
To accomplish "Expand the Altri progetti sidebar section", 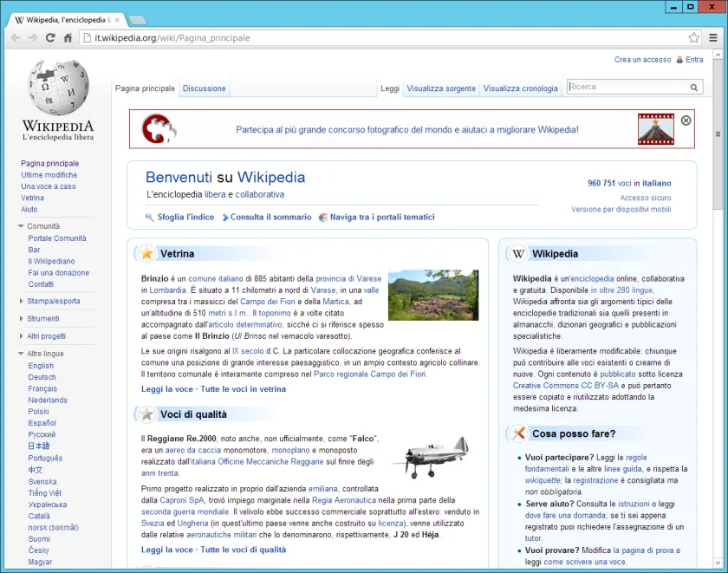I will pyautogui.click(x=21, y=335).
